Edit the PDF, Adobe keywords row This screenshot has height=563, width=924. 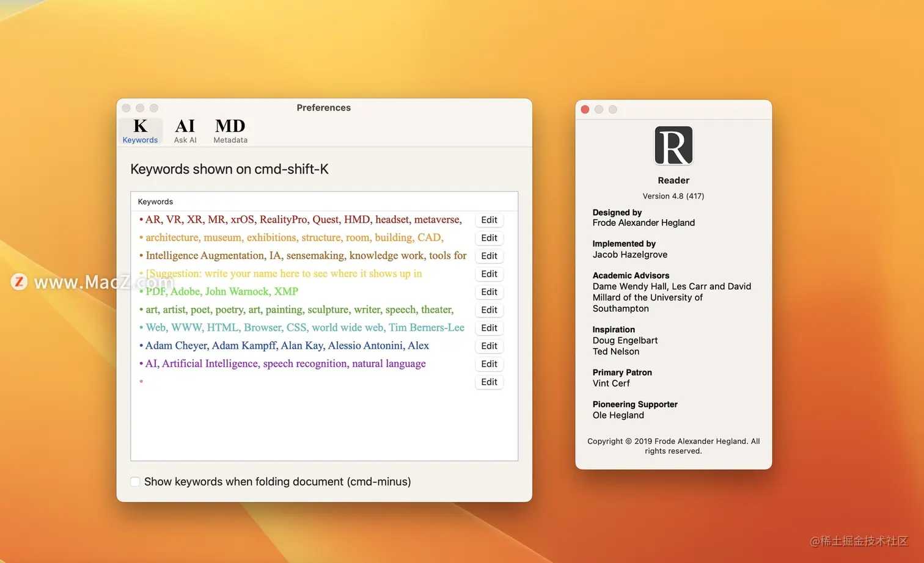tap(489, 292)
